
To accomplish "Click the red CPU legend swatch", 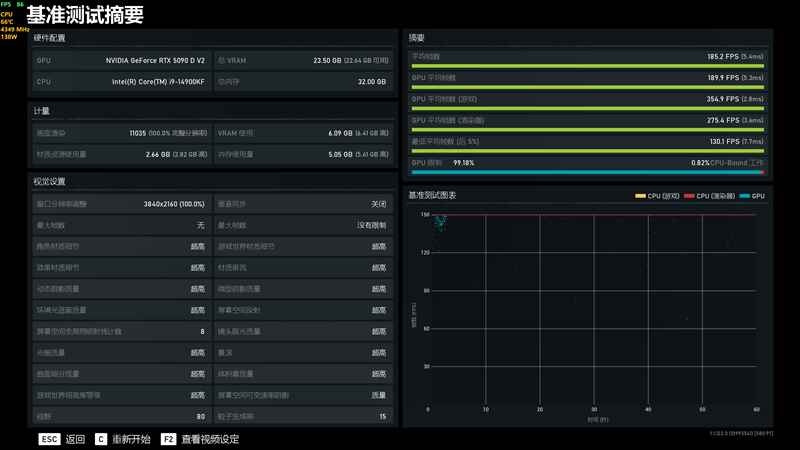I will (x=689, y=196).
